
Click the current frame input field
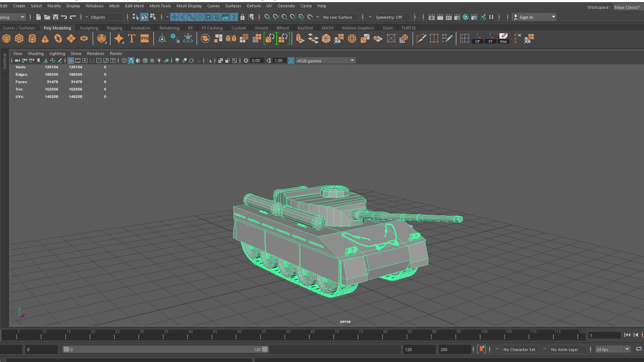coord(604,335)
